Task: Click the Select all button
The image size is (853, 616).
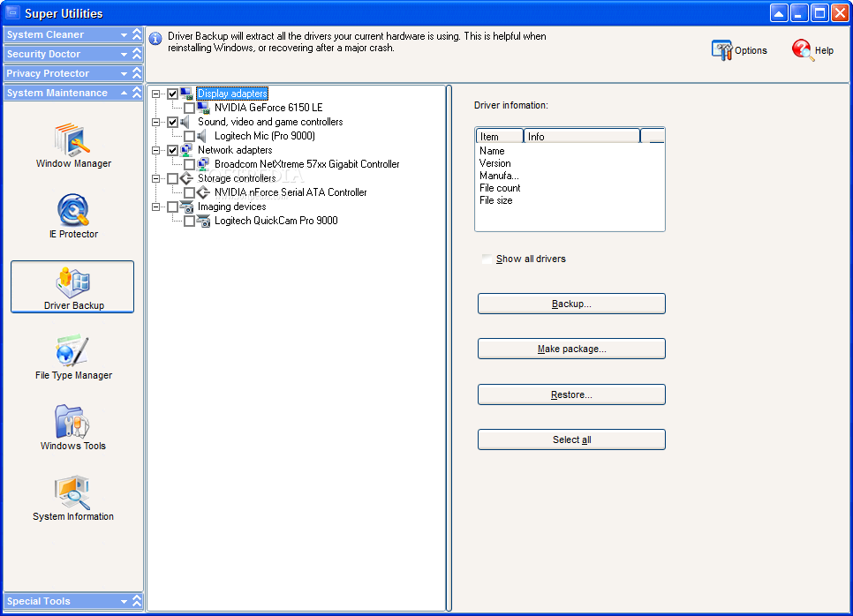Action: (571, 439)
